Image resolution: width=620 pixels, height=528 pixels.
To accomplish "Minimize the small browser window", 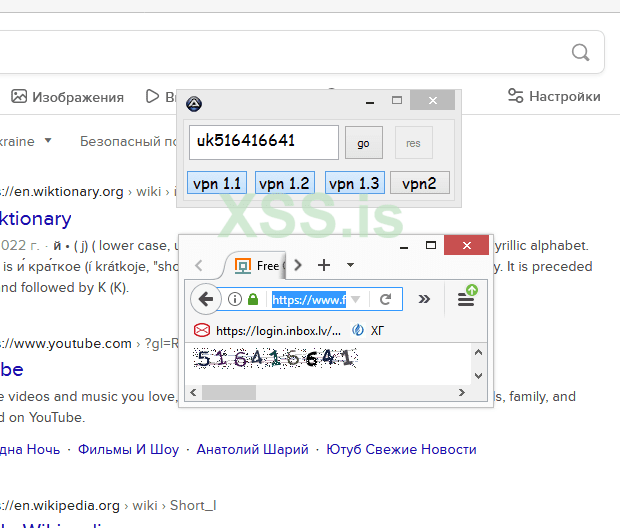I will point(404,246).
